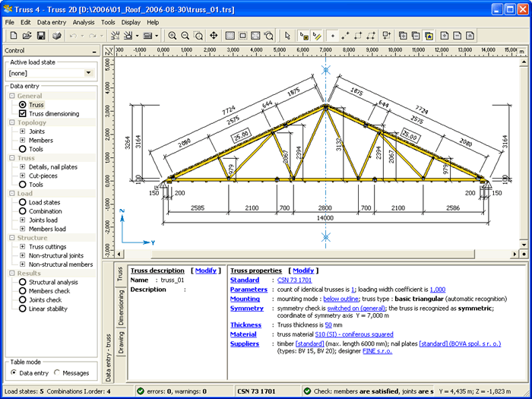This screenshot has width=532, height=399.
Task: Activate the arrow selection pointer tool
Action: 287,35
